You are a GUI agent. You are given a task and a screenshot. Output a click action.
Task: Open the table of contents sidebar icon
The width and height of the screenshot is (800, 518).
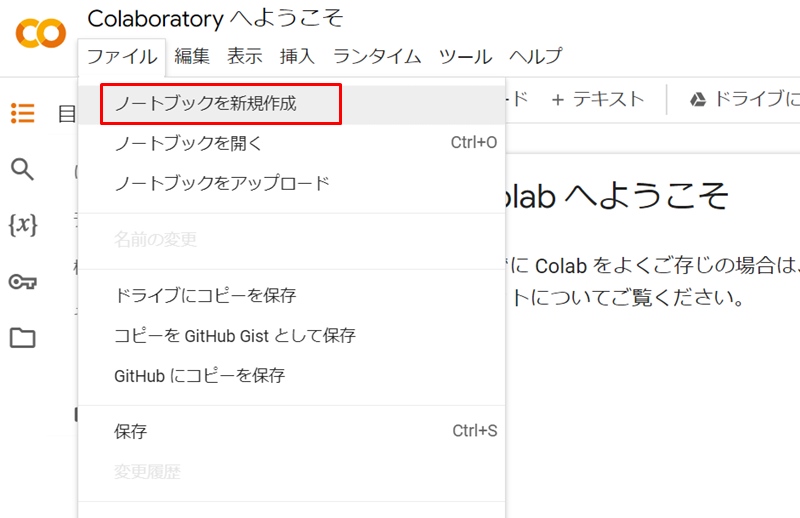[23, 113]
